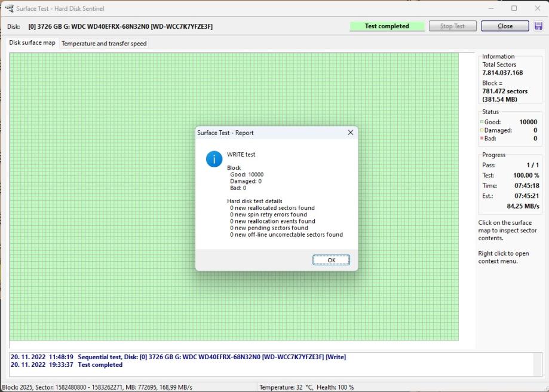
Task: Select the Test completed log line
Action: (x=66, y=365)
